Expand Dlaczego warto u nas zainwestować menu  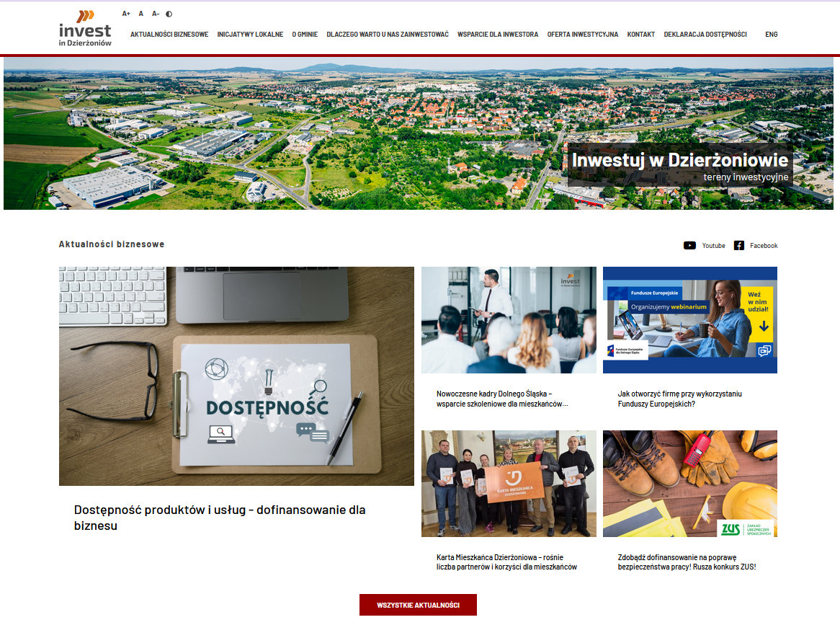point(388,35)
